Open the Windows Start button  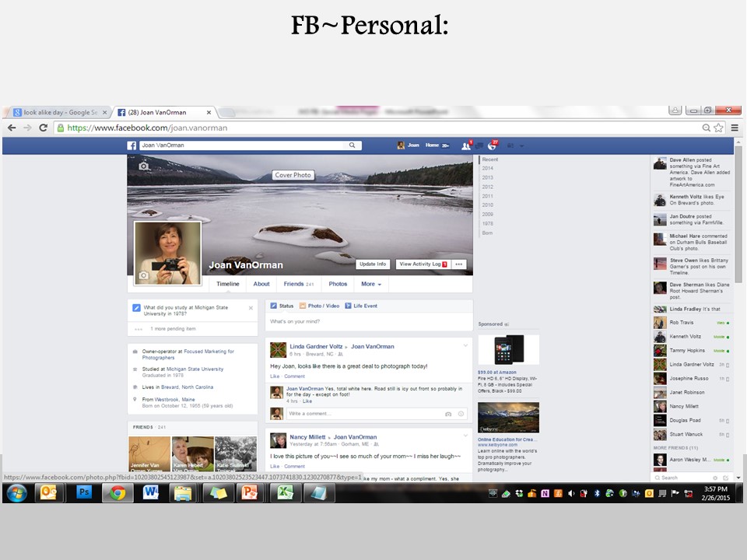pyautogui.click(x=16, y=493)
